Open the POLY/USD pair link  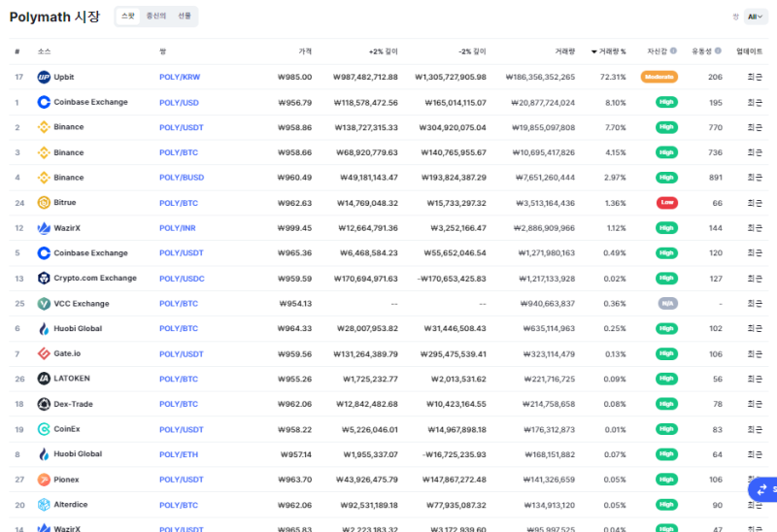pos(179,103)
